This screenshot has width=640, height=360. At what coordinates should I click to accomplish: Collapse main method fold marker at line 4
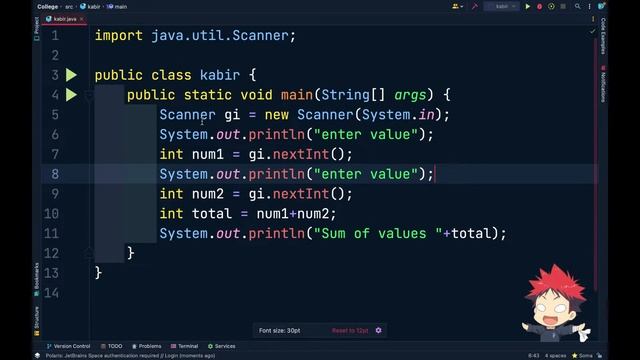point(89,96)
